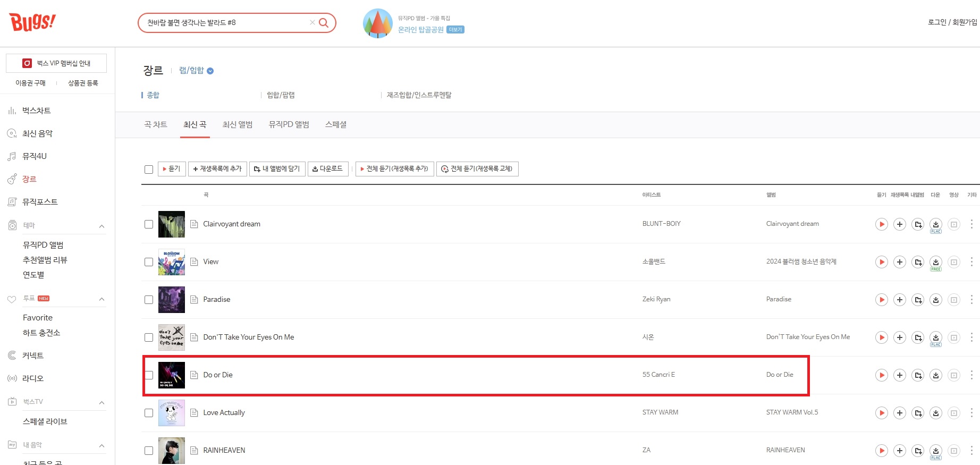This screenshot has width=980, height=465.
Task: Open 뮤직4U in the sidebar
Action: click(x=34, y=156)
